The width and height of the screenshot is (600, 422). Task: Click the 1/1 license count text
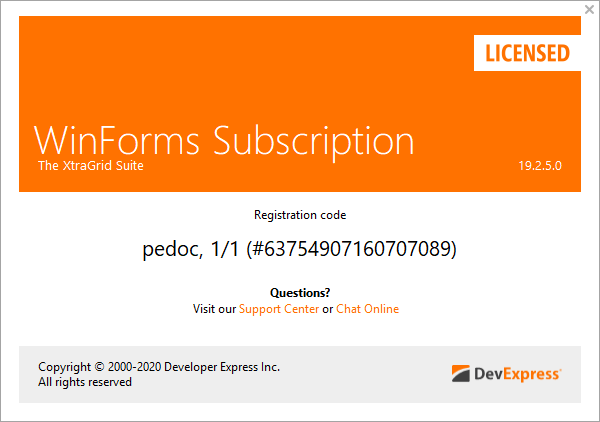click(225, 249)
